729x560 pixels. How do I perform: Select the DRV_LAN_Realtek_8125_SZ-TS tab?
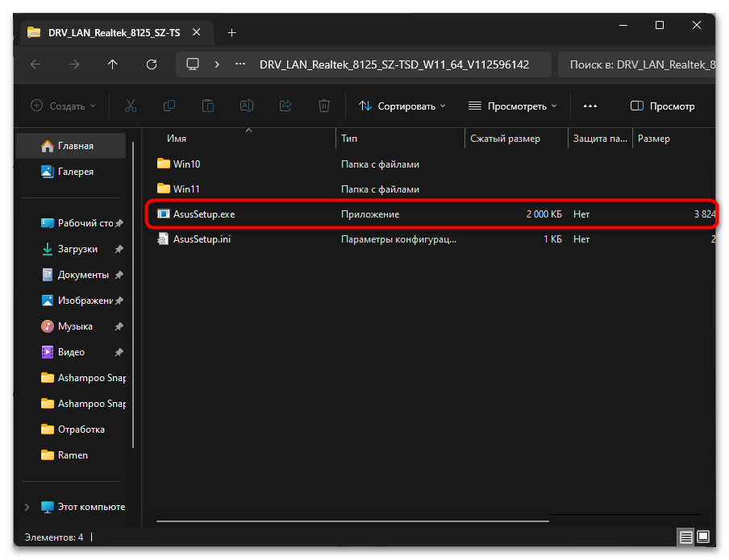pos(116,32)
